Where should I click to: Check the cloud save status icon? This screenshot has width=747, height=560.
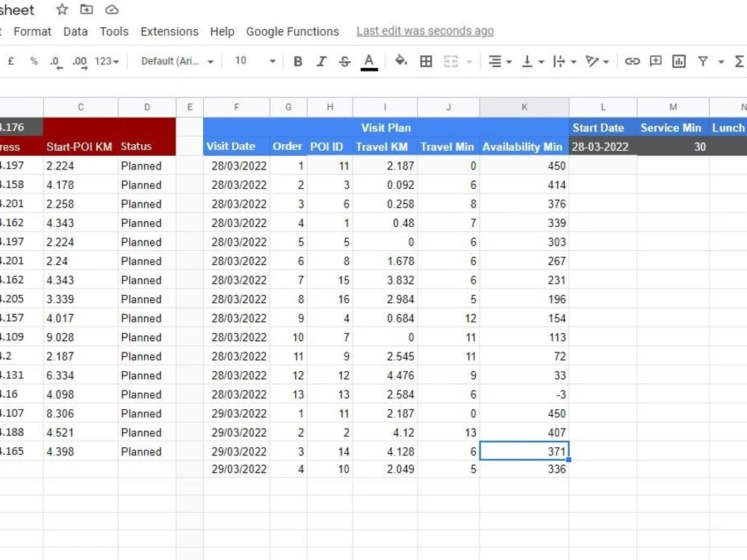pos(111,10)
